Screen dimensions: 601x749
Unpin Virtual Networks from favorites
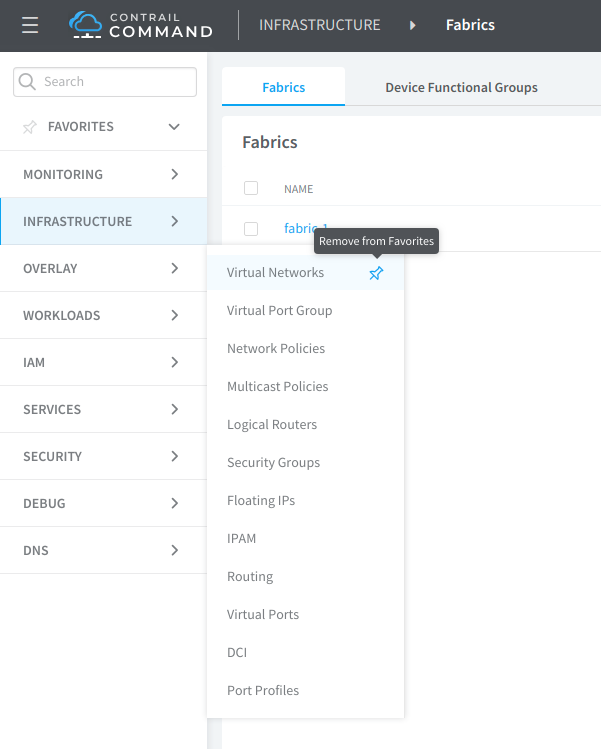coord(376,273)
